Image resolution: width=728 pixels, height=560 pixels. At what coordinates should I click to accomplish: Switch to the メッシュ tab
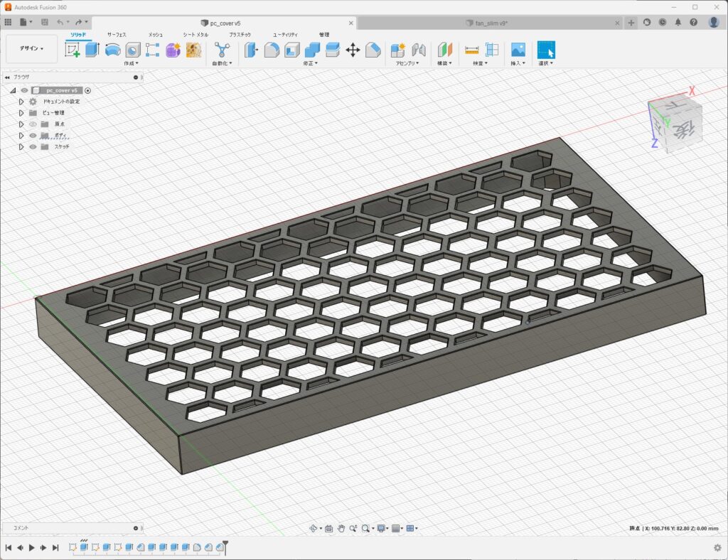[156, 35]
